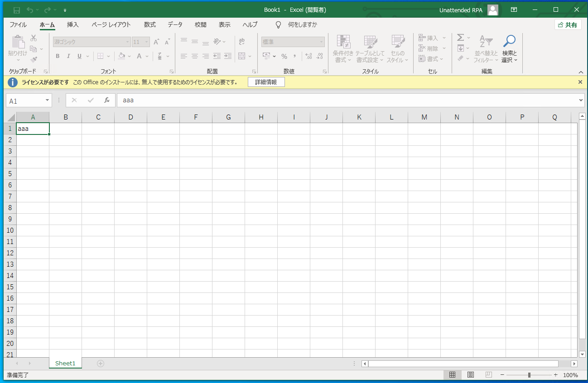The width and height of the screenshot is (588, 383).
Task: Switch to Page Layout view
Action: (x=470, y=375)
